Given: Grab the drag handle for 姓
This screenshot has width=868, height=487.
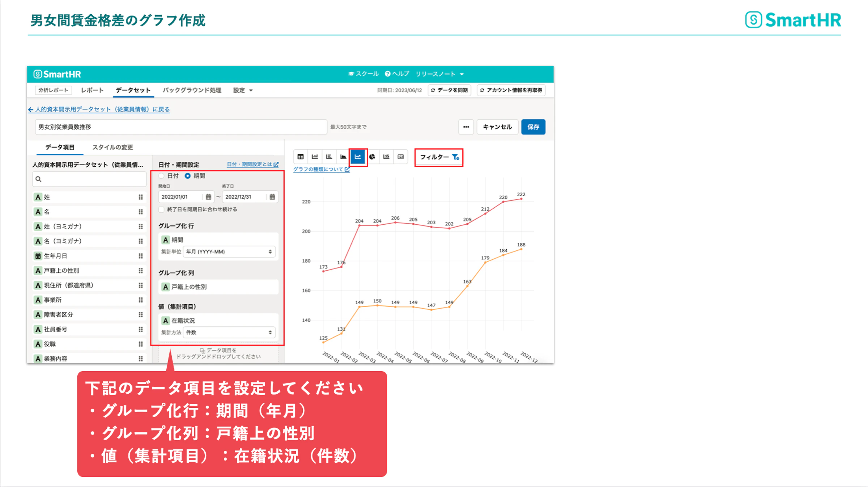Looking at the screenshot, I should 141,197.
